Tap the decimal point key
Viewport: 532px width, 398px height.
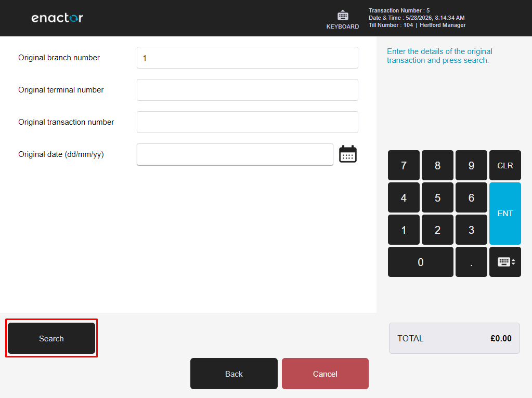pyautogui.click(x=471, y=262)
